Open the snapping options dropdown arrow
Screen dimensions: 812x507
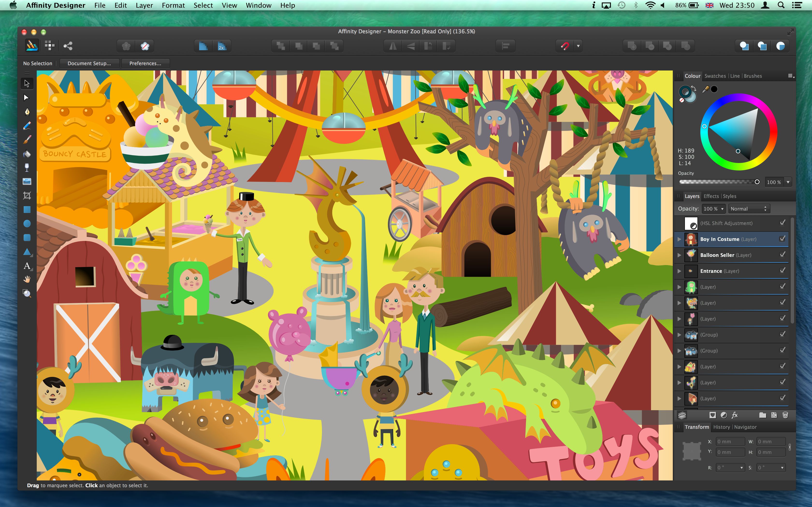(x=578, y=46)
